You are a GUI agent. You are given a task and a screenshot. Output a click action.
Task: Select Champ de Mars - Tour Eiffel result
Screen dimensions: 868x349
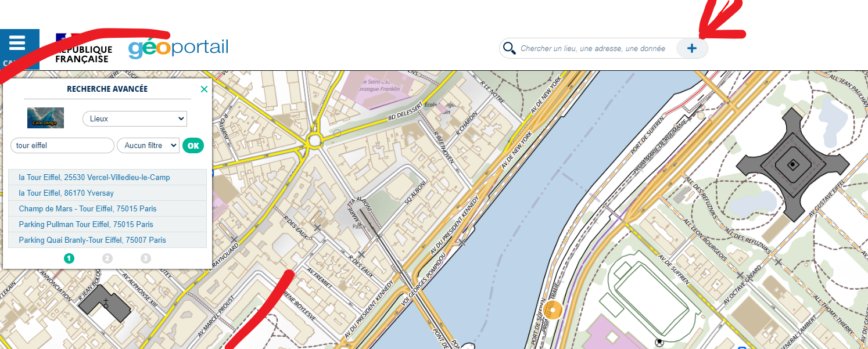107,208
